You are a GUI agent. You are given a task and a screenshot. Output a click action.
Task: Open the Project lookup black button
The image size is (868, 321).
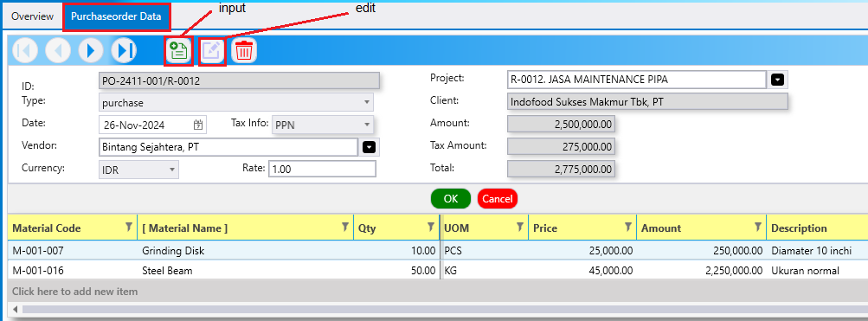[778, 80]
